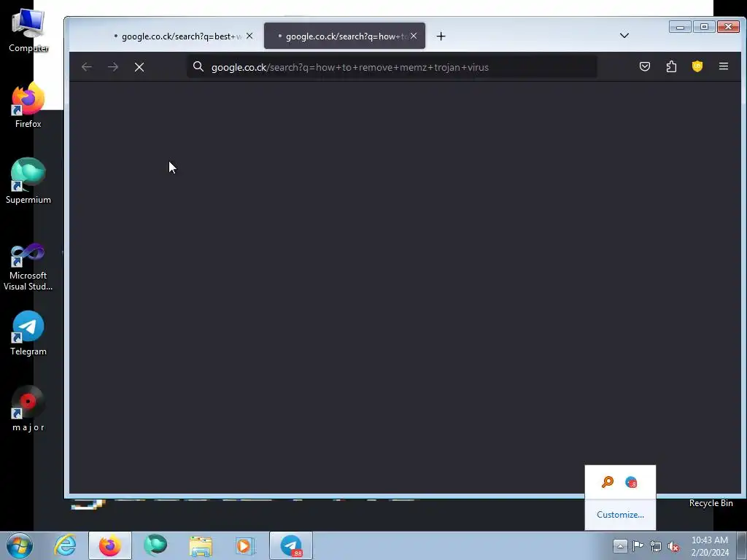Open the network tray icon
Viewport: 747px width, 560px height.
[x=656, y=546]
